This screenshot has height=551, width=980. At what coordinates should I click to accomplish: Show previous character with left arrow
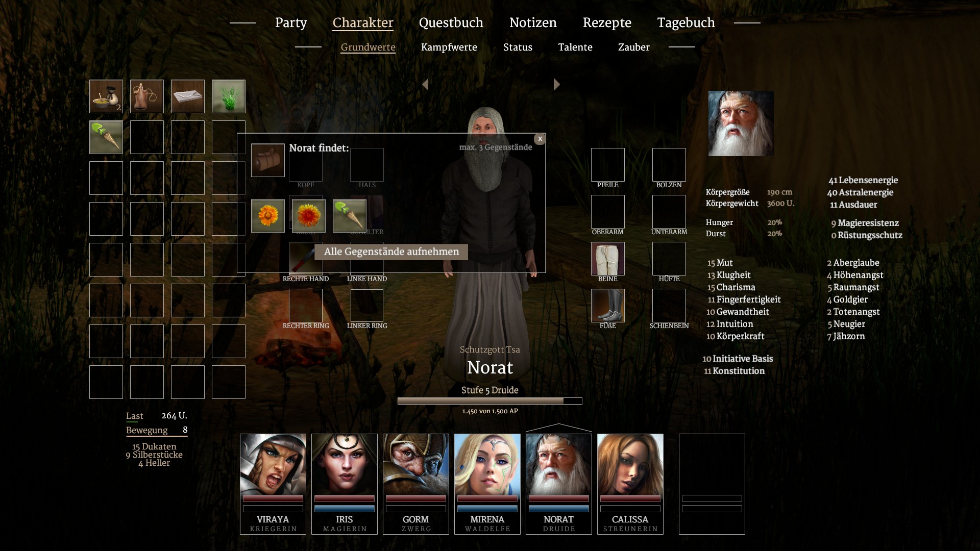click(425, 84)
